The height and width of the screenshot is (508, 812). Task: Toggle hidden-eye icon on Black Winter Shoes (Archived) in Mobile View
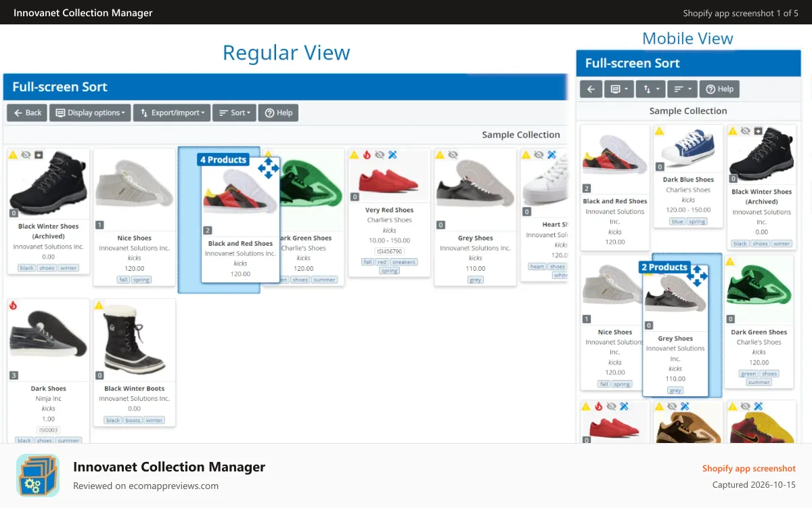pyautogui.click(x=746, y=131)
